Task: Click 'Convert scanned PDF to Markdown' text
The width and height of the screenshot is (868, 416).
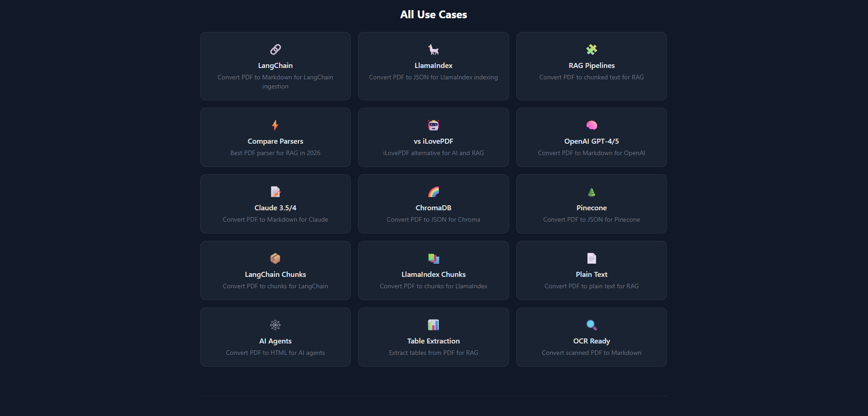Action: coord(592,353)
